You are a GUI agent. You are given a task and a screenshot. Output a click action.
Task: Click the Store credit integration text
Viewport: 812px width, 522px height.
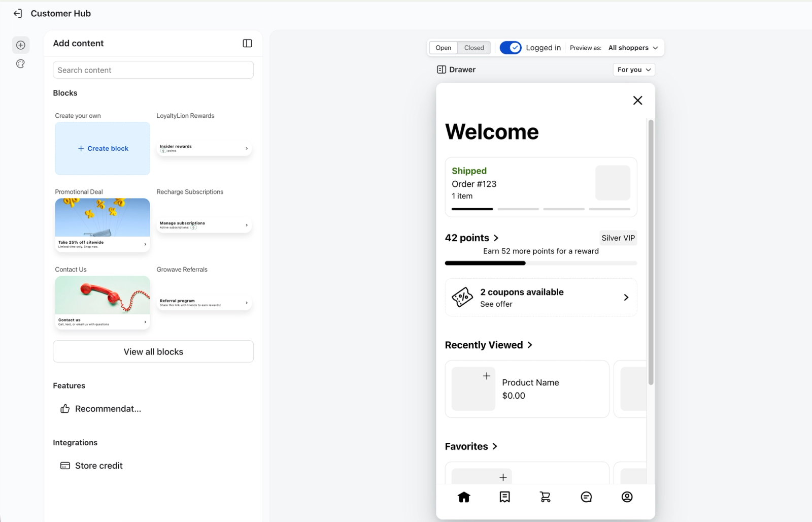tap(99, 466)
